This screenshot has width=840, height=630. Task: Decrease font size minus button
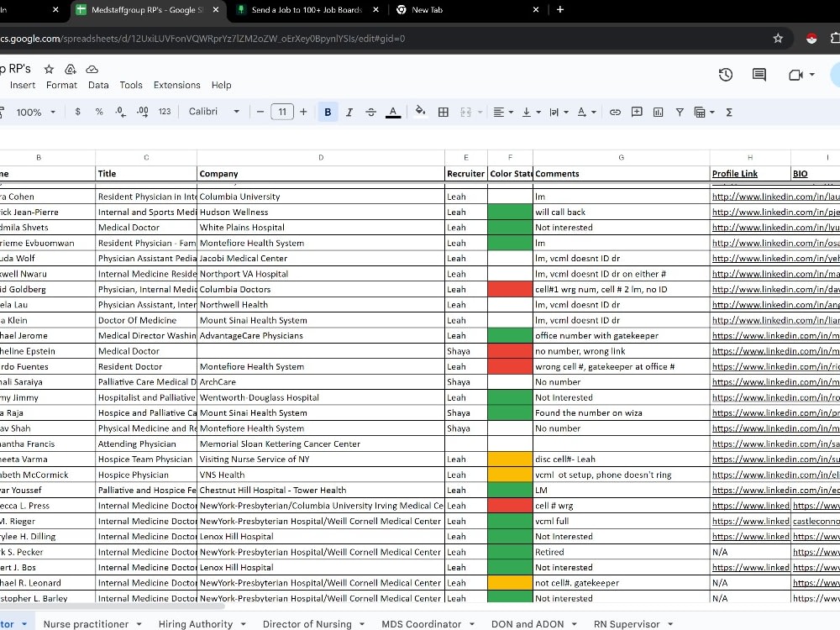260,112
